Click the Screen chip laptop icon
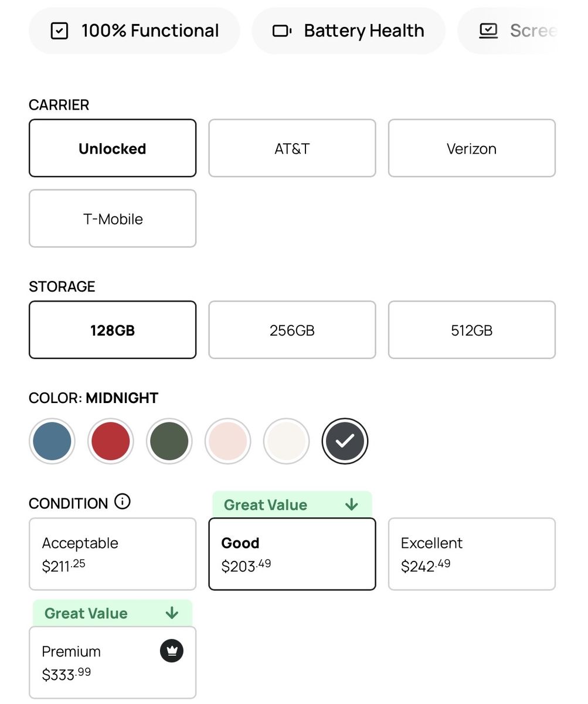Image resolution: width=588 pixels, height=704 pixels. pos(488,31)
